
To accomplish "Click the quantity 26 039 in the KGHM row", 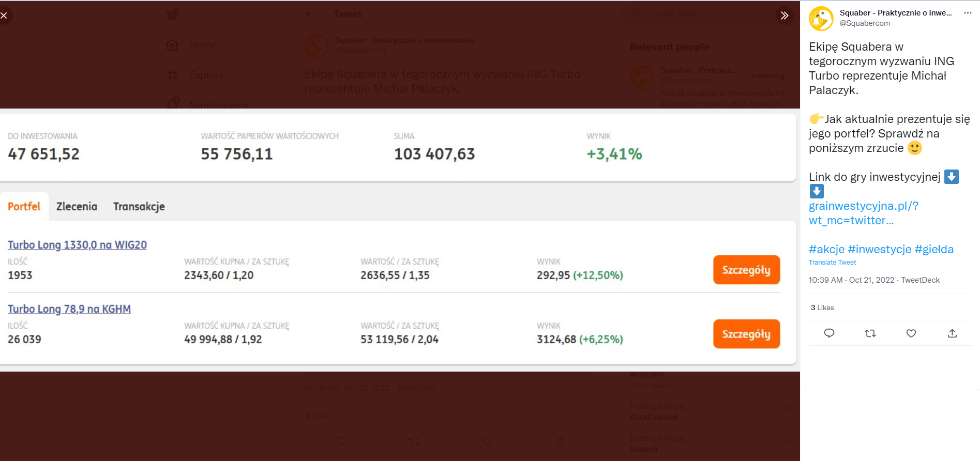I will pos(24,339).
